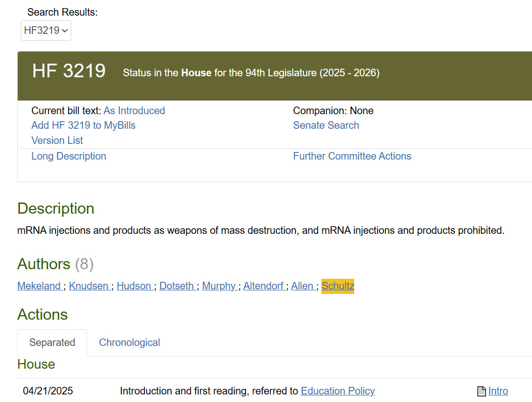Open the As Introduced bill text
Viewport: 532px width, 402px height.
(134, 111)
